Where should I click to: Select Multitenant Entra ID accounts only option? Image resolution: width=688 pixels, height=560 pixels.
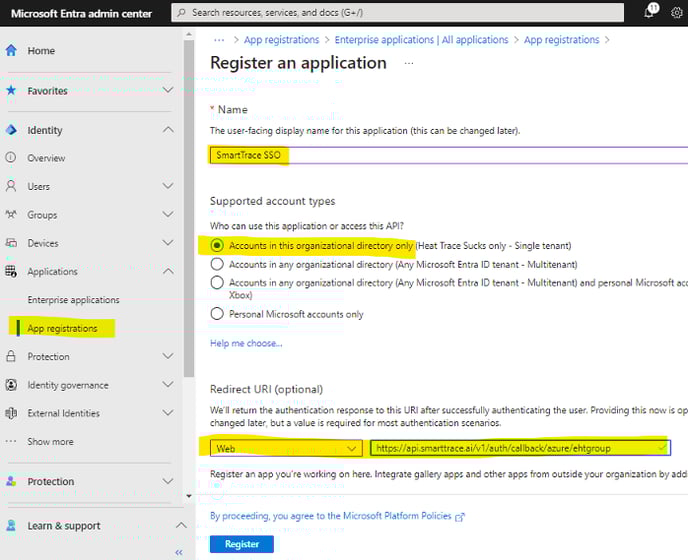pyautogui.click(x=217, y=264)
